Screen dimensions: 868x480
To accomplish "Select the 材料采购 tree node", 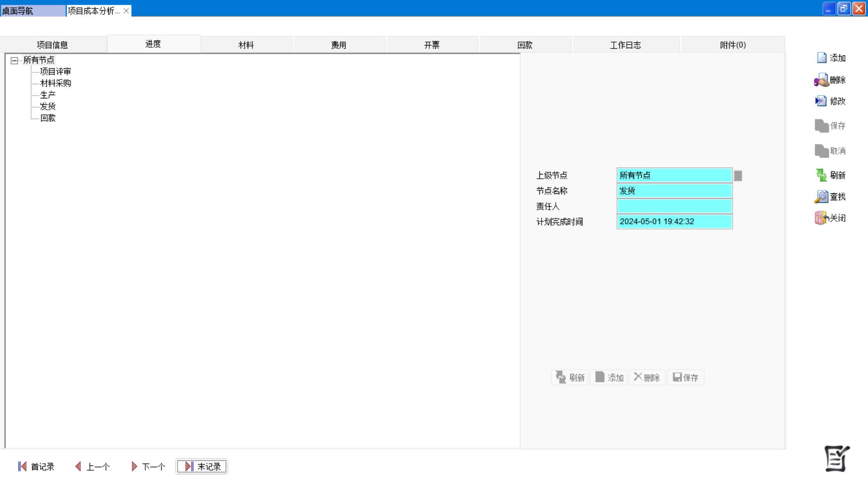I will [x=55, y=83].
